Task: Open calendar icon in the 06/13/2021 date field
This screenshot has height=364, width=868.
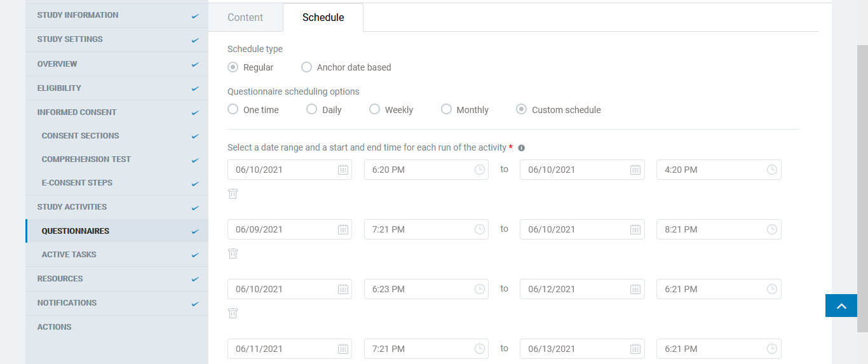Action: click(x=635, y=349)
